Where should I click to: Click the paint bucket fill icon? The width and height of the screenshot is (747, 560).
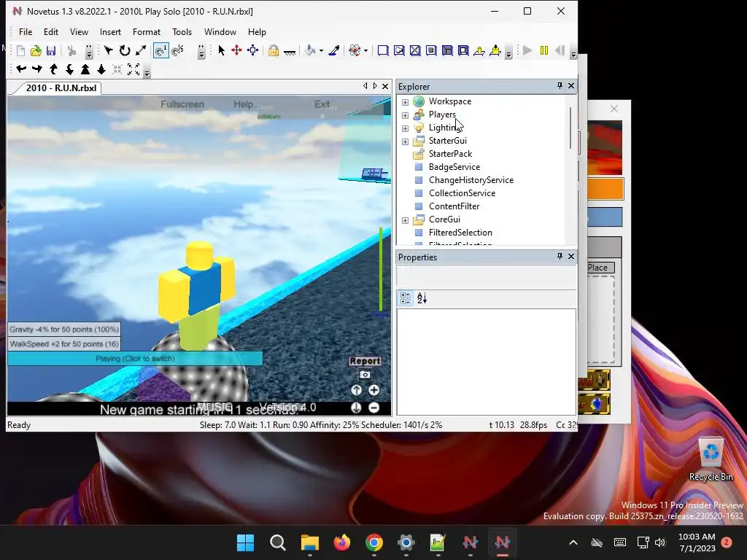click(310, 50)
